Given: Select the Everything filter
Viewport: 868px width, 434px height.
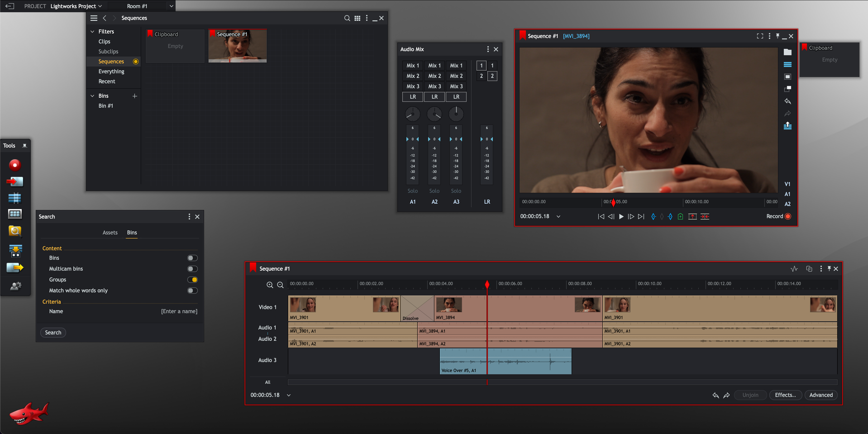Looking at the screenshot, I should pyautogui.click(x=111, y=72).
